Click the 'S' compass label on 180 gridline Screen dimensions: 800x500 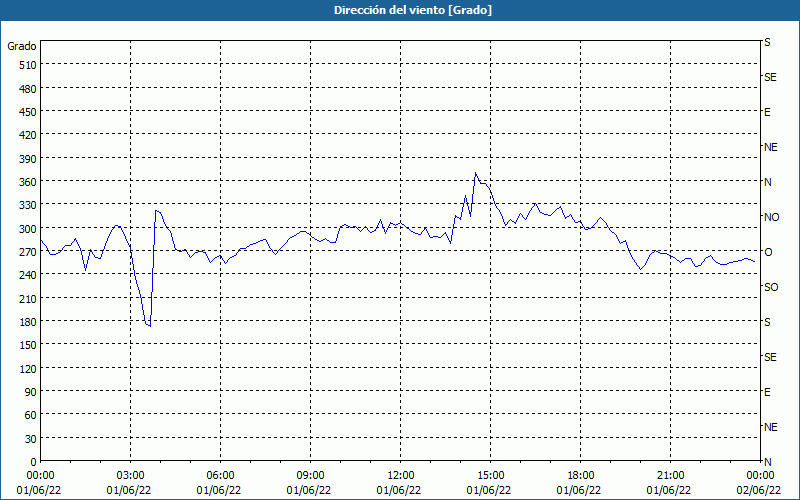pos(767,322)
